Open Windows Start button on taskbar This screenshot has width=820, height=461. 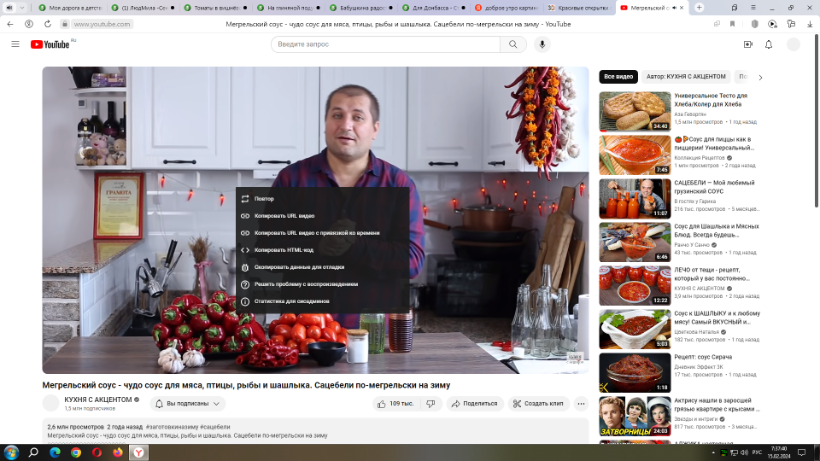(x=11, y=452)
